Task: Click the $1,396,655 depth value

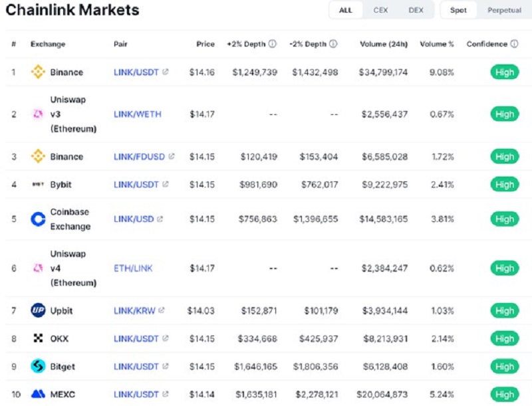Action: click(315, 219)
